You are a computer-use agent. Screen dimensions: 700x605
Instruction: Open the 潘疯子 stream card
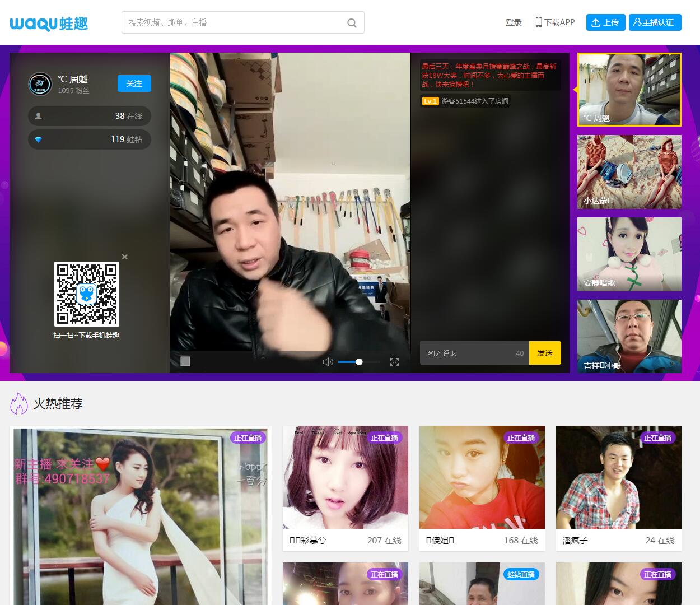click(619, 488)
